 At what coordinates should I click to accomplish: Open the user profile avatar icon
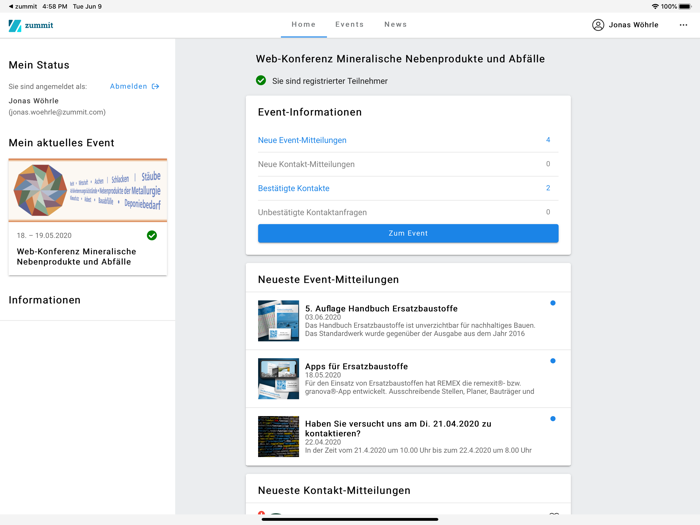click(x=598, y=25)
